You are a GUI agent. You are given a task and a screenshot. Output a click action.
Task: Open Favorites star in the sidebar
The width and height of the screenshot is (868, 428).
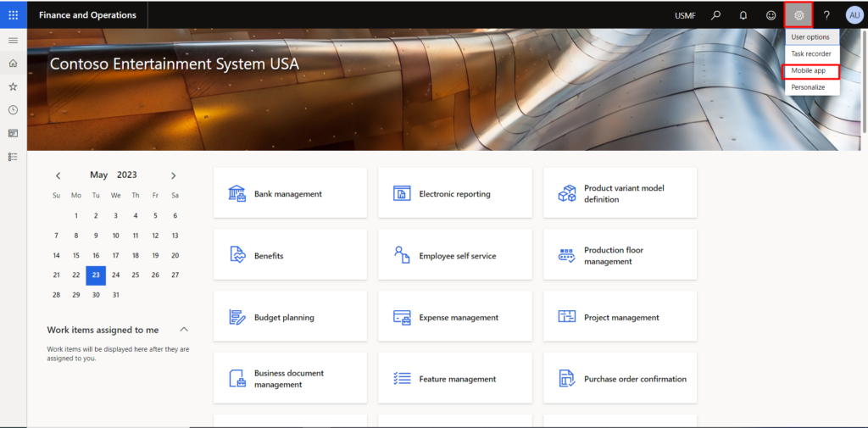[14, 86]
